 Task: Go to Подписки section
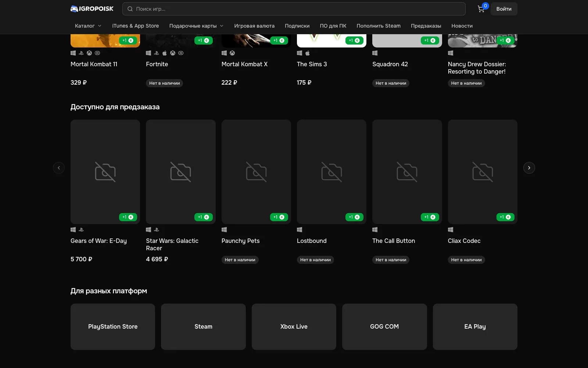tap(297, 26)
